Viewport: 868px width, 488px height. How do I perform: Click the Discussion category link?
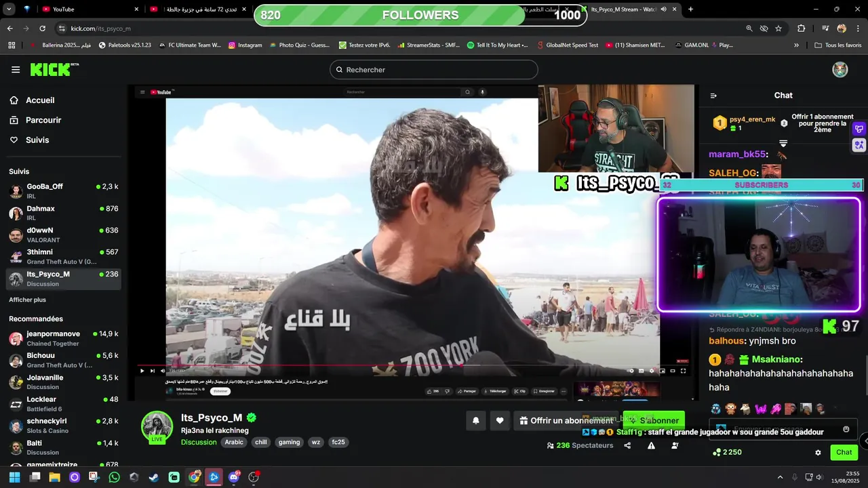click(199, 442)
